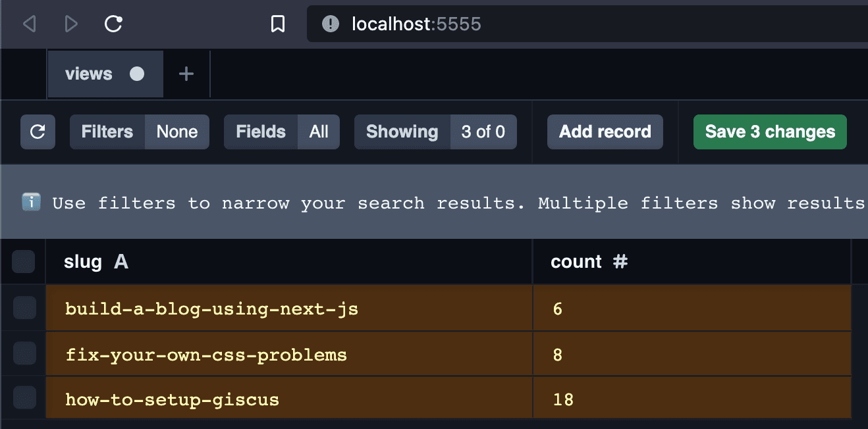Sort by the count column header

pyautogui.click(x=692, y=262)
